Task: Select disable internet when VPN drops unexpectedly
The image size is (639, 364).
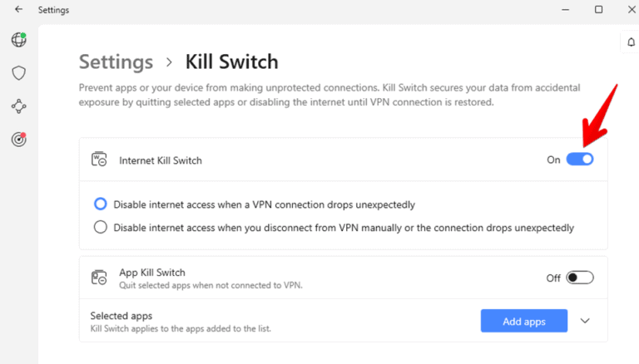Action: coord(100,204)
